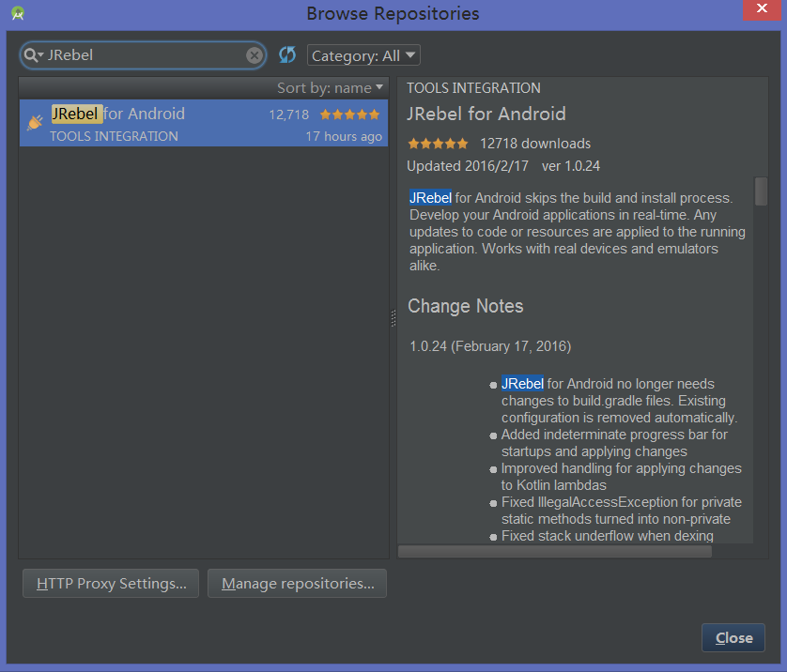Image resolution: width=787 pixels, height=672 pixels.
Task: Click the description's vertical scrollbar thumb
Action: [x=761, y=191]
